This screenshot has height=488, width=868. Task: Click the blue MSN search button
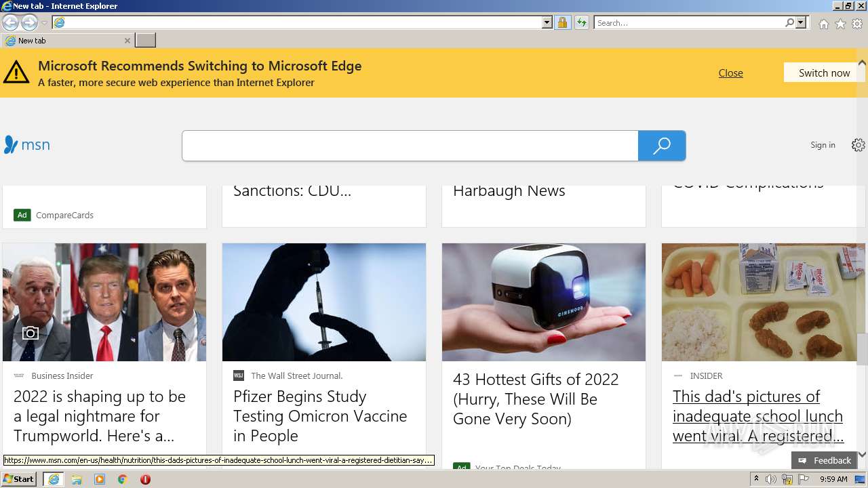coord(662,146)
